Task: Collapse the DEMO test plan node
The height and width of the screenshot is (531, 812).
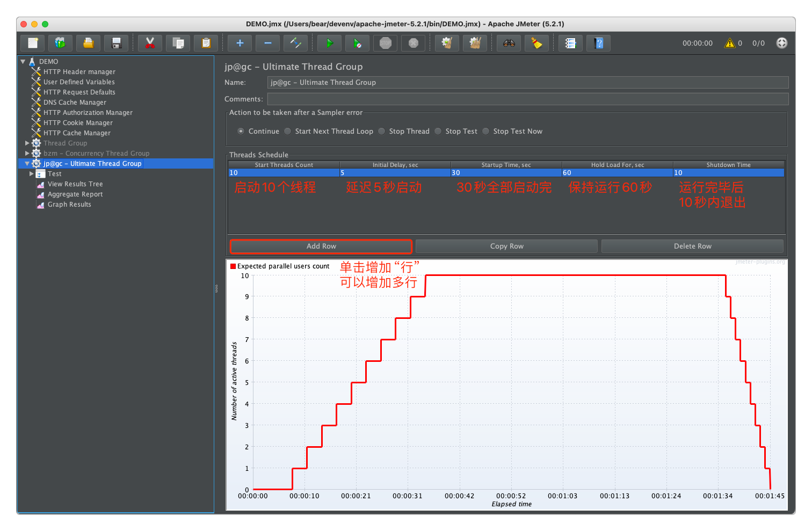Action: (x=23, y=61)
